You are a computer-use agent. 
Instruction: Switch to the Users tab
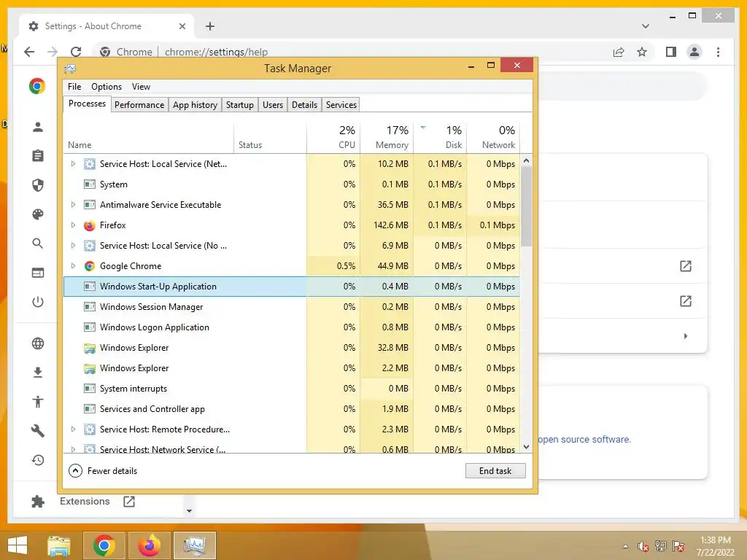[x=273, y=105]
